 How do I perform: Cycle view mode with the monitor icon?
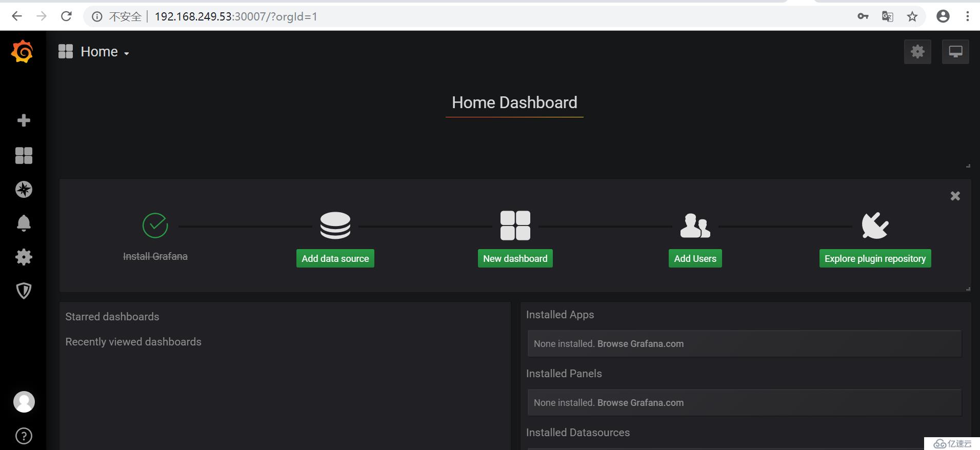[x=955, y=52]
